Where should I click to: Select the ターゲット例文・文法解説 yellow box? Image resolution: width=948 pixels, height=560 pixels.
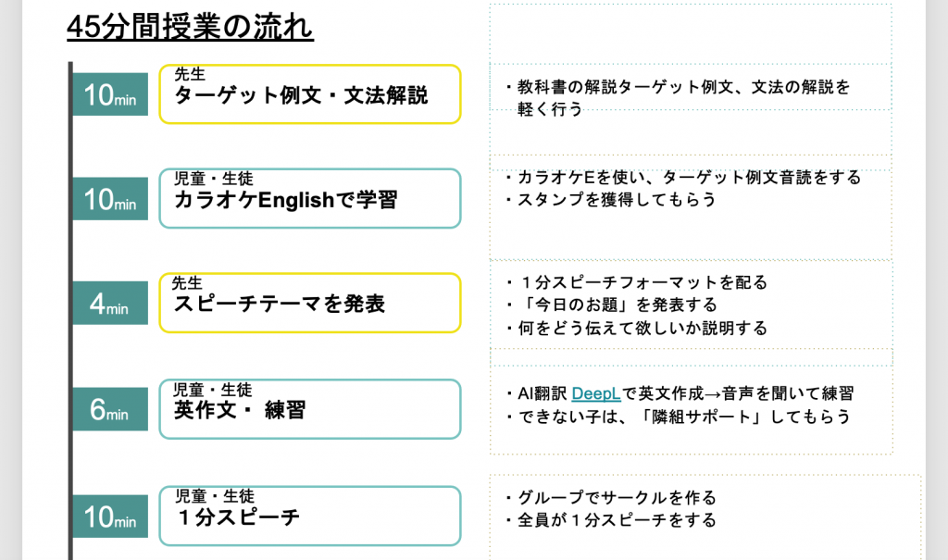tap(309, 94)
